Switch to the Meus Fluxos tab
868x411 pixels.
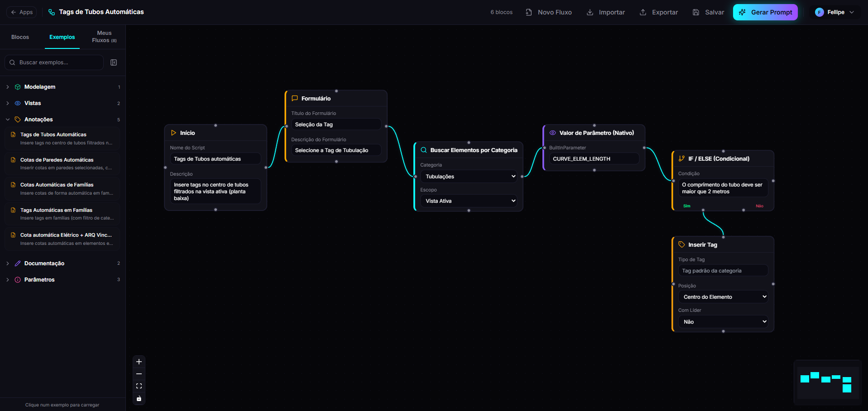(x=104, y=37)
